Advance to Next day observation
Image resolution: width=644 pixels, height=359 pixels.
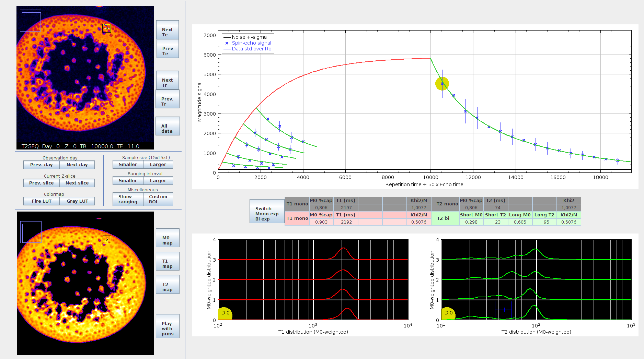pos(77,165)
